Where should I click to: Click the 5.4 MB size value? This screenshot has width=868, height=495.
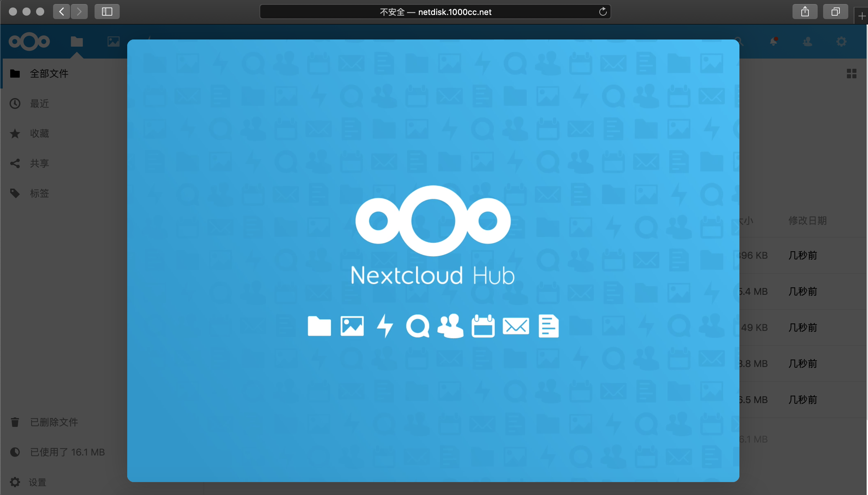click(754, 291)
